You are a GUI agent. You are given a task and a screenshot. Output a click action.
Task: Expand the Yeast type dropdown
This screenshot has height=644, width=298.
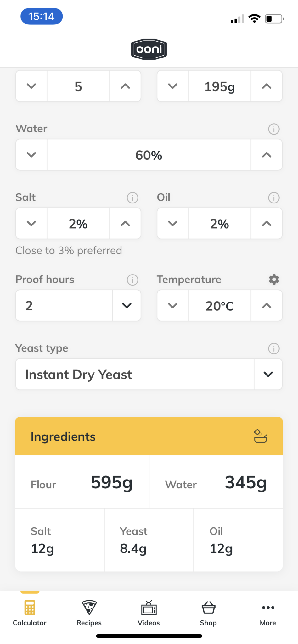268,374
